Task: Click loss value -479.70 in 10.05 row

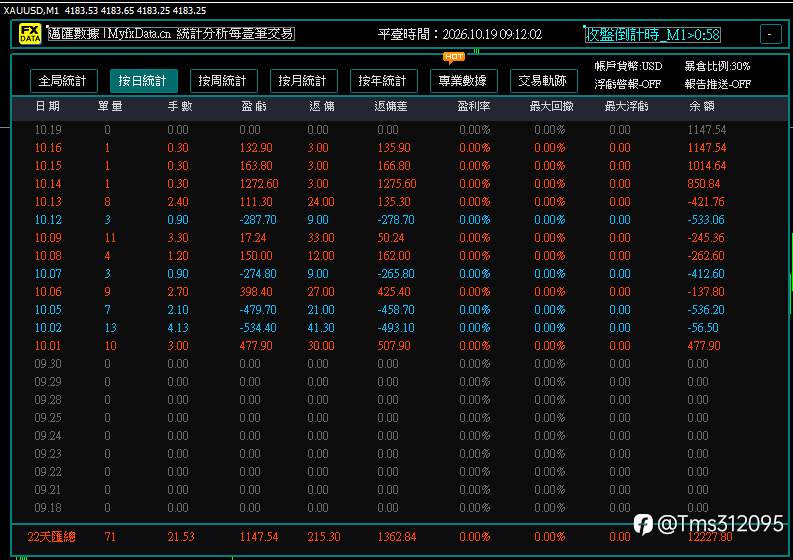Action: tap(258, 310)
